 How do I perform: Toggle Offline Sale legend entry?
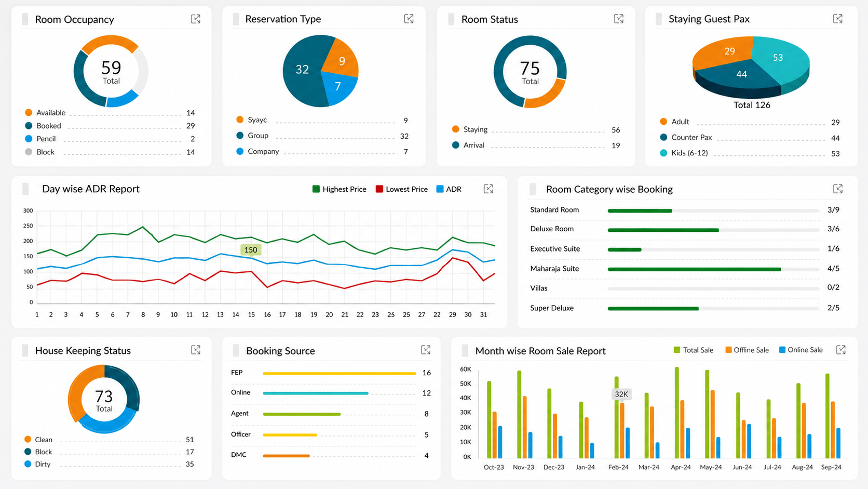point(747,350)
